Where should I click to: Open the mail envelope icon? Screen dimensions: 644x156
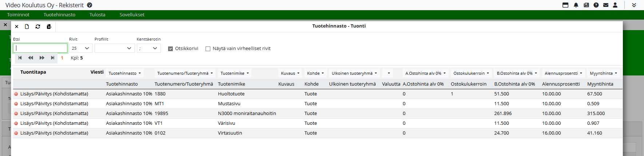(606, 5)
